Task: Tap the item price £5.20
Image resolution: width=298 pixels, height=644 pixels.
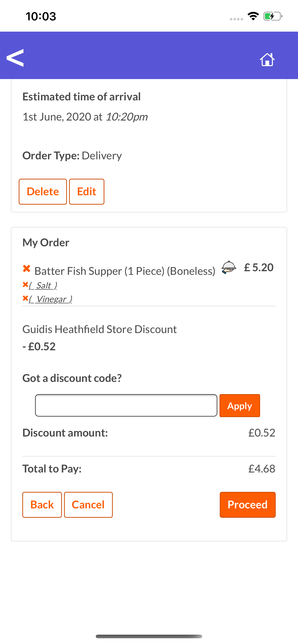Action: pyautogui.click(x=259, y=268)
